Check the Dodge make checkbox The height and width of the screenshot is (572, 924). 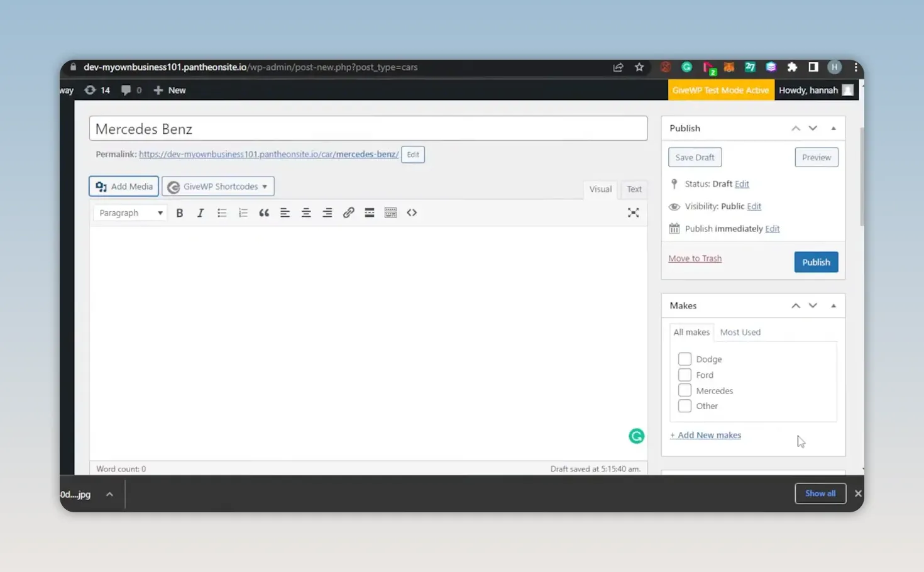coord(685,359)
